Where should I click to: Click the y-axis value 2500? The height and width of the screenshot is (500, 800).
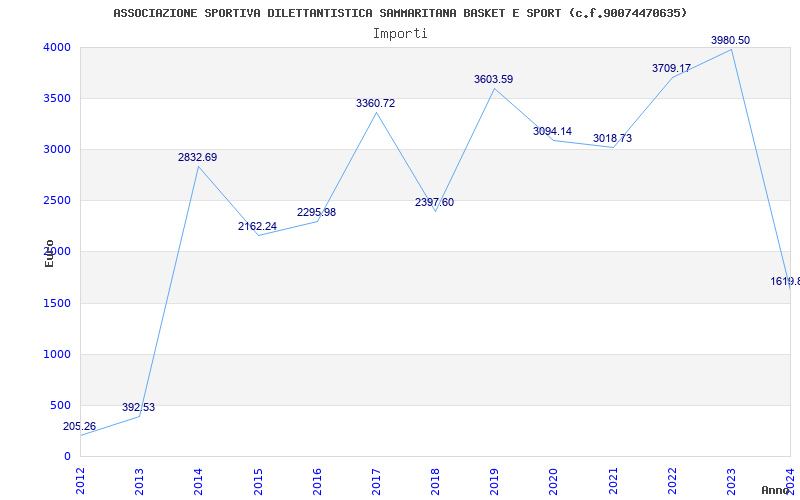coord(57,201)
